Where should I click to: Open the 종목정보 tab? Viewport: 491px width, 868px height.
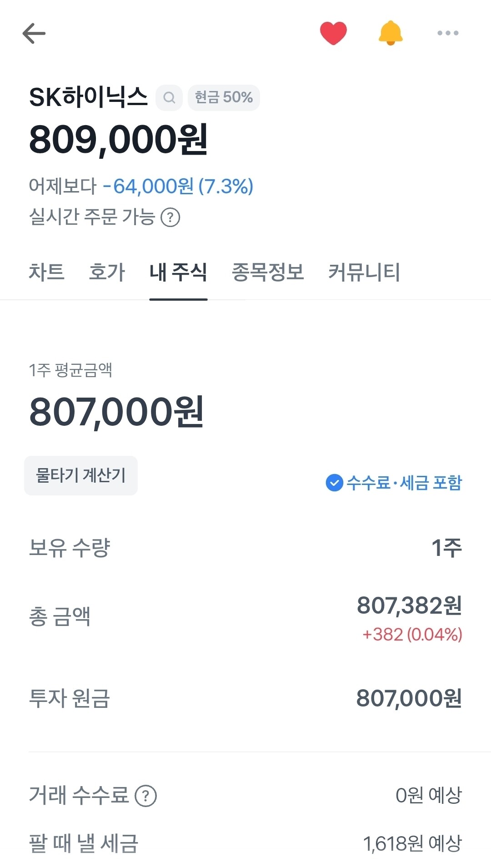[268, 272]
